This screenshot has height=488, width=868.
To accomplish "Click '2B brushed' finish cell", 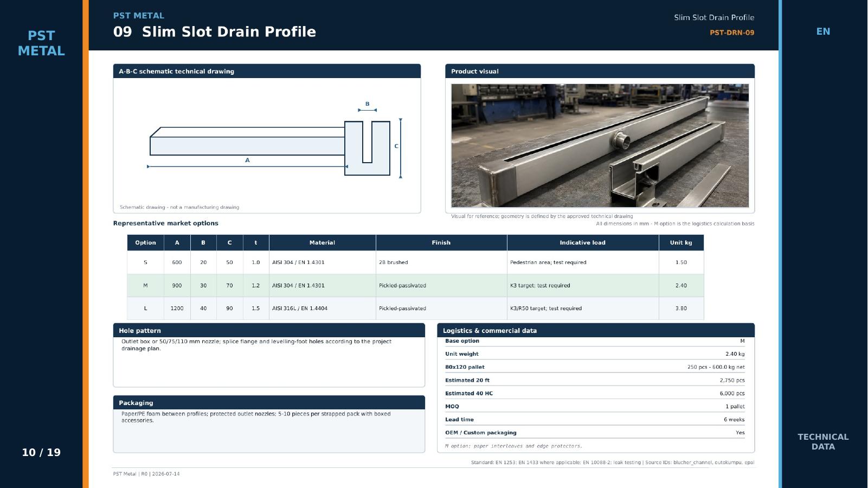I will coord(441,262).
